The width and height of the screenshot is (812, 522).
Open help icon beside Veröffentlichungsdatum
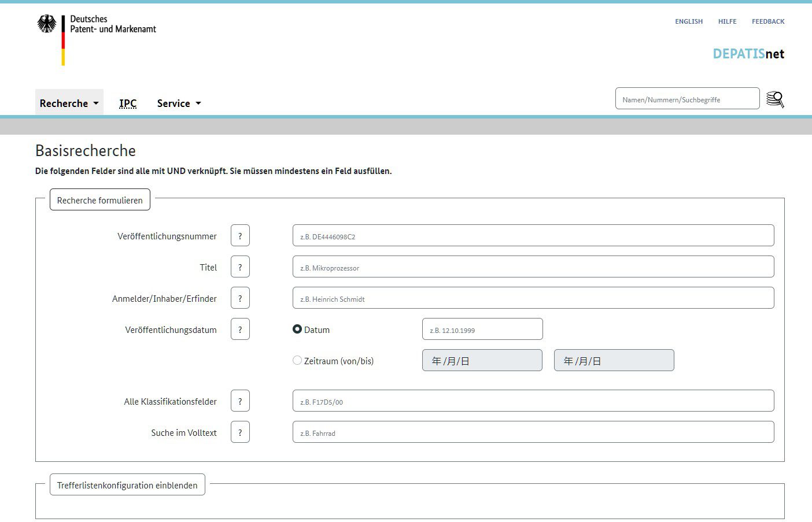coord(240,330)
